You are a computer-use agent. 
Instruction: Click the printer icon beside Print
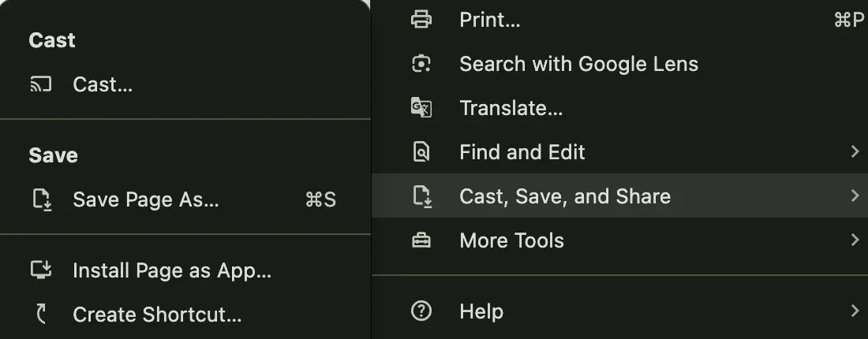[421, 20]
